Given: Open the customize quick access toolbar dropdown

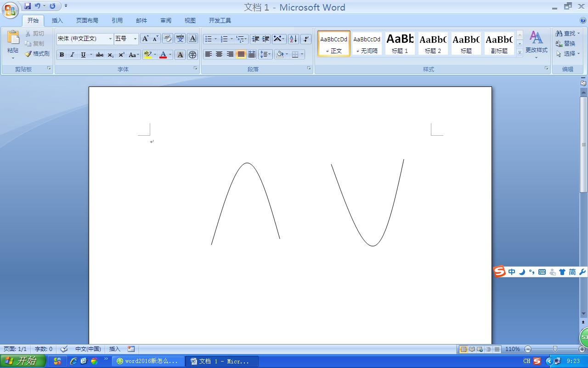Looking at the screenshot, I should pos(66,6).
